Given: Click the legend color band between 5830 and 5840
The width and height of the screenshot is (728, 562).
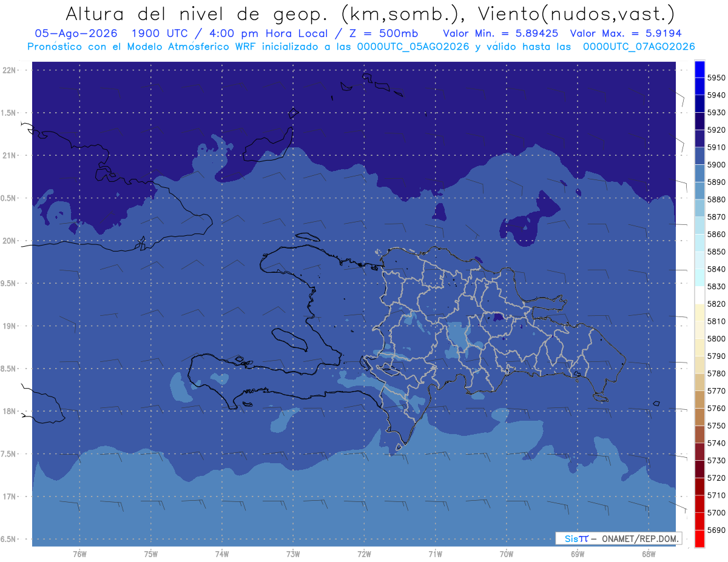Looking at the screenshot, I should point(699,278).
